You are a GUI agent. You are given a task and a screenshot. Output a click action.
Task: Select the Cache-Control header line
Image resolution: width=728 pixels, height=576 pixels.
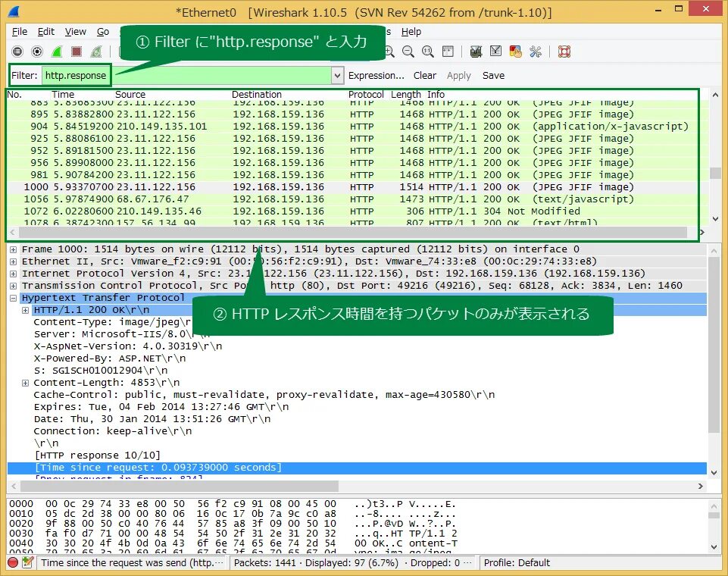pos(264,395)
